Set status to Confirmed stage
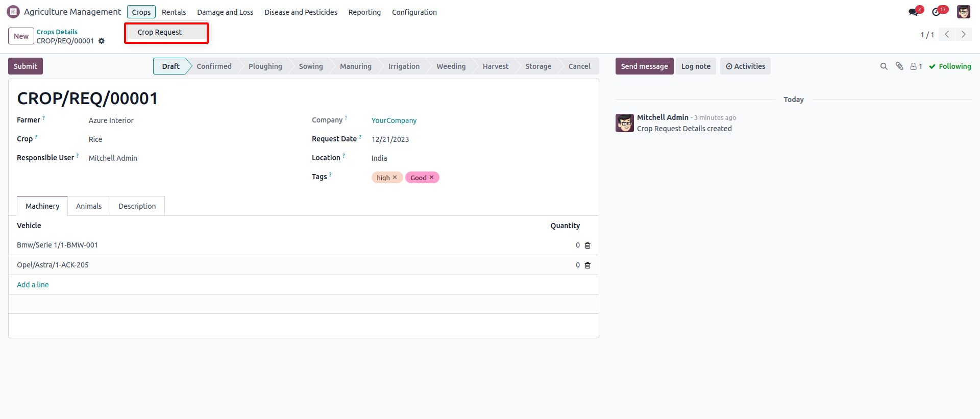980x419 pixels. (x=214, y=66)
